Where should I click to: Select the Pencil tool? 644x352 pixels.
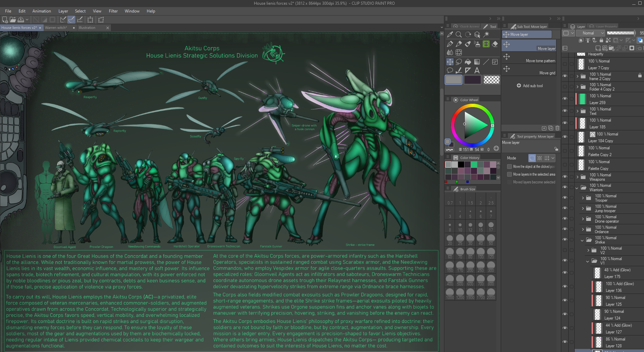click(x=459, y=44)
